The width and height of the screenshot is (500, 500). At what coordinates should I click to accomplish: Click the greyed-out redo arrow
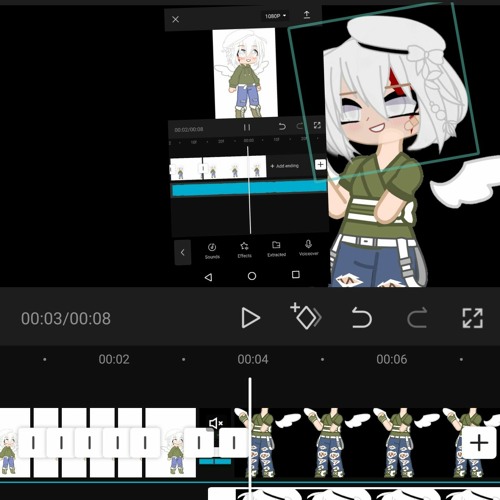417,318
